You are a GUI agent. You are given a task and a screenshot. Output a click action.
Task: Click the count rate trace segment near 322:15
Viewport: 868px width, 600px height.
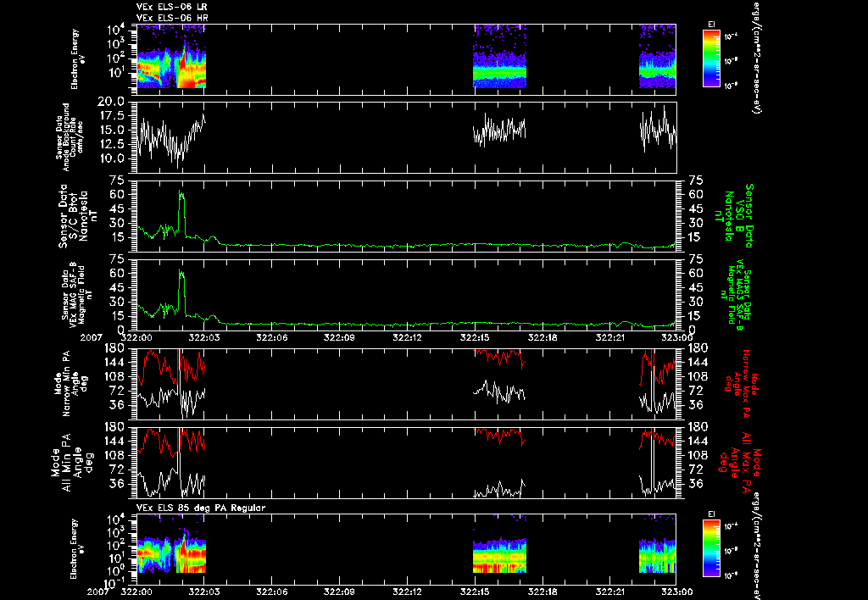click(499, 130)
